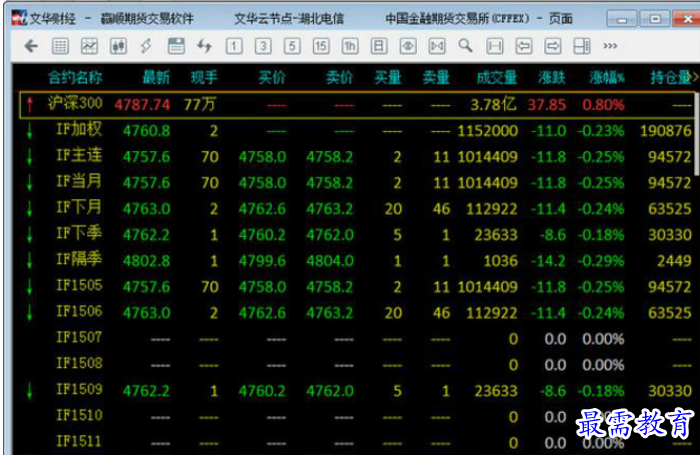Sort by 涨幅% column header

coord(607,78)
